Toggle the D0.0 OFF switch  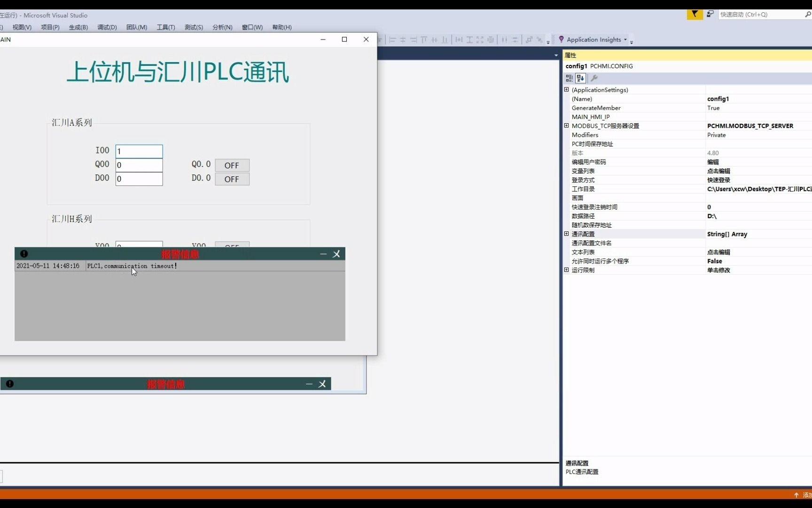tap(232, 179)
